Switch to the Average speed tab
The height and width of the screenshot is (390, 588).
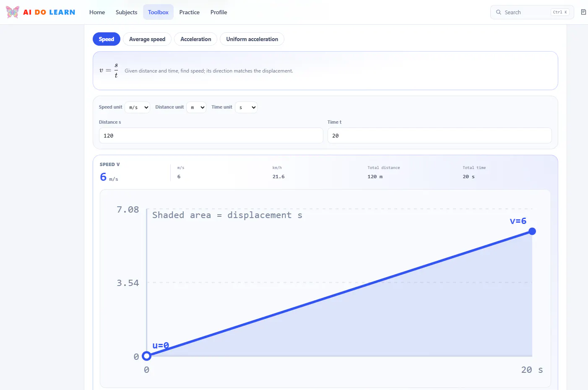pos(147,39)
